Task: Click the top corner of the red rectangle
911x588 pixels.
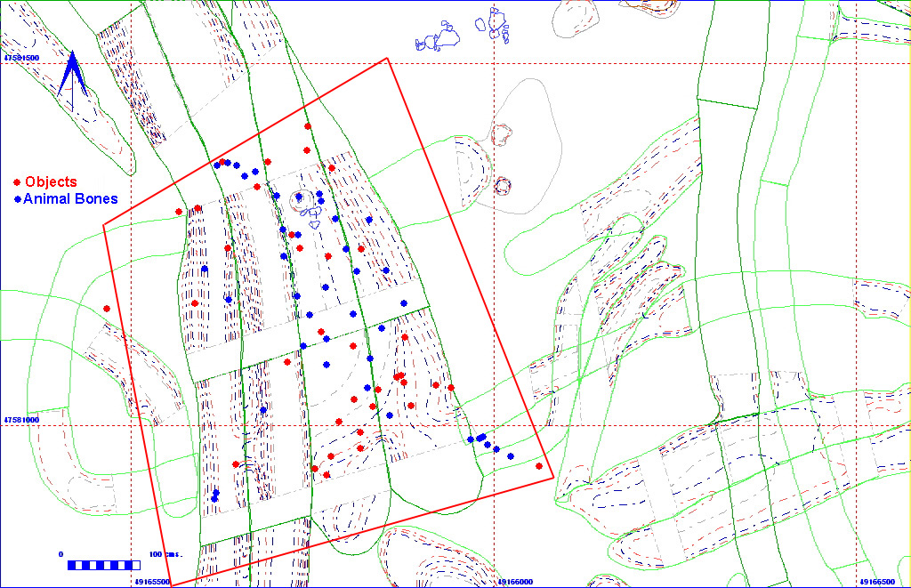Action: (x=387, y=59)
